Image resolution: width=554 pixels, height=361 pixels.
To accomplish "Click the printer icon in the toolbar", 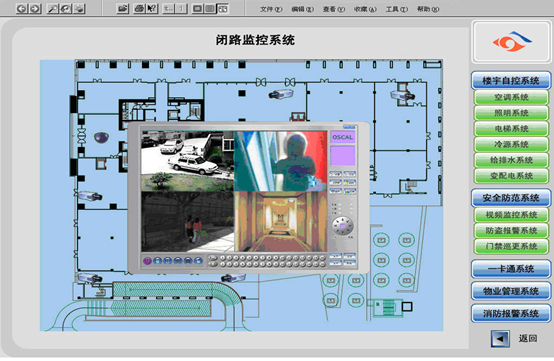I will click(x=139, y=8).
